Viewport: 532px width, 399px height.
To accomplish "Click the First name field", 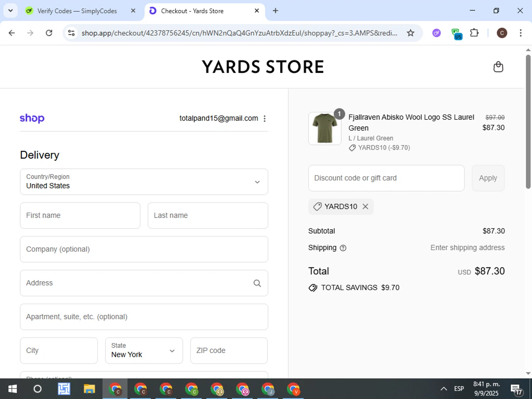I will pos(80,216).
